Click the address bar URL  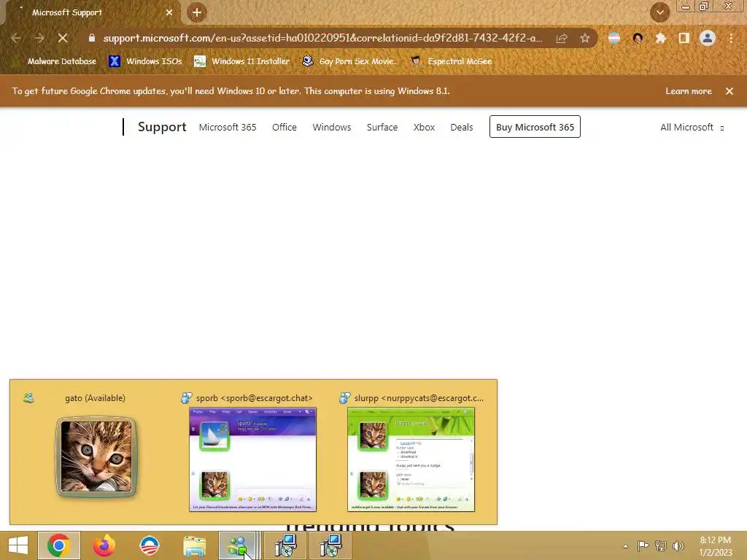coord(322,38)
